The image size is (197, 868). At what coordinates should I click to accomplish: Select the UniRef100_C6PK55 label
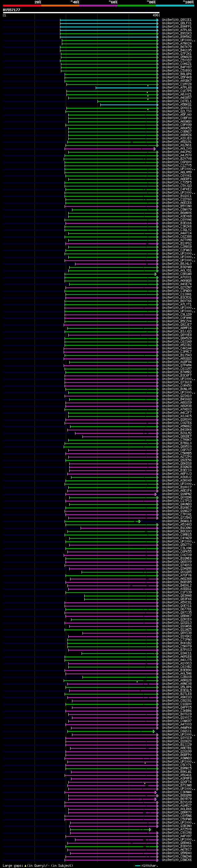pos(176,551)
